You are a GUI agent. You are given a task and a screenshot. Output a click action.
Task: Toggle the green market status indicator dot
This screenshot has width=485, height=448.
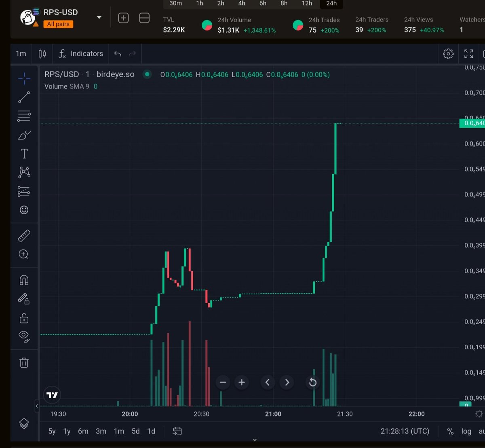tap(147, 74)
